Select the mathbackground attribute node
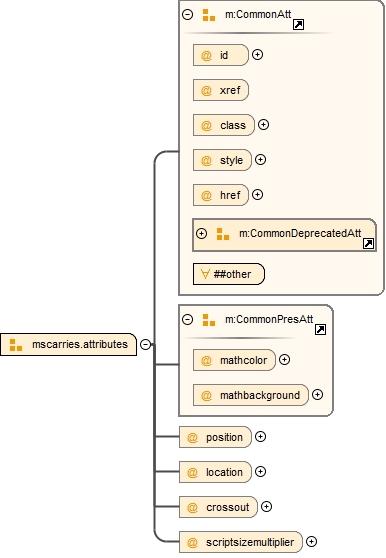This screenshot has height=558, width=386. (250, 395)
